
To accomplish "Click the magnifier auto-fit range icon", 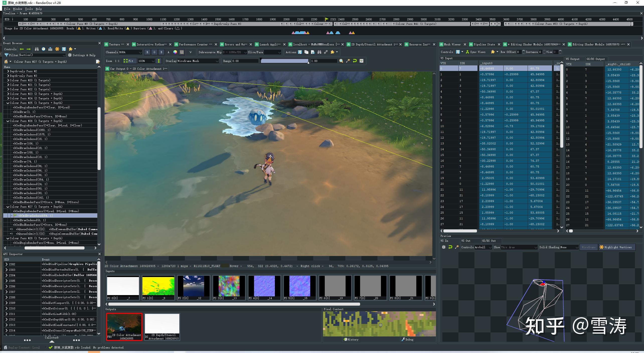I will pyautogui.click(x=341, y=61).
